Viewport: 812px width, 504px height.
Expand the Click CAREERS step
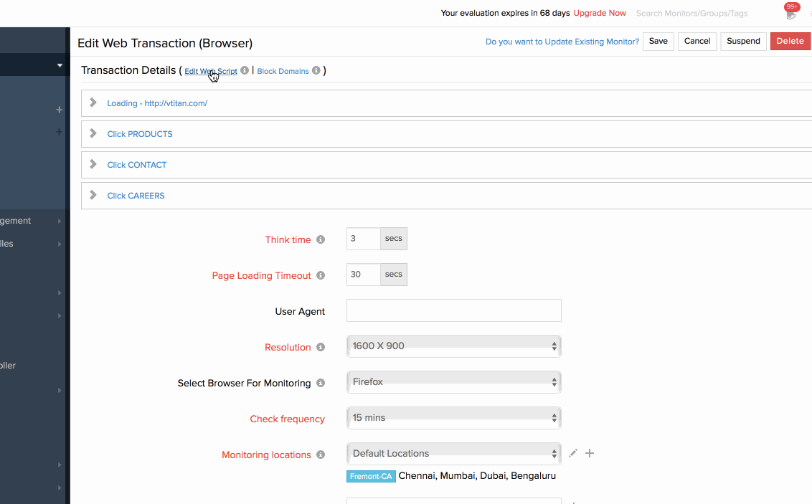pyautogui.click(x=93, y=196)
